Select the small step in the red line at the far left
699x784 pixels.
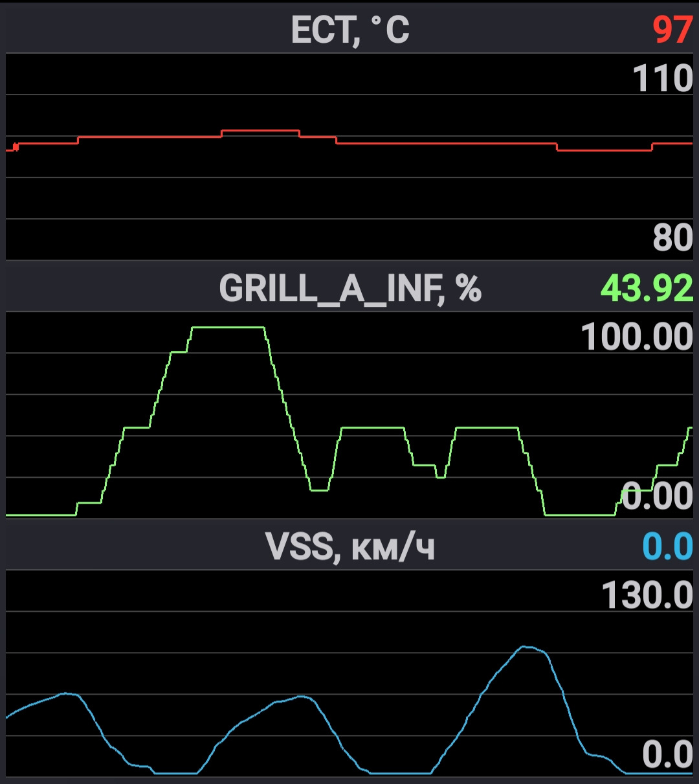pos(16,147)
